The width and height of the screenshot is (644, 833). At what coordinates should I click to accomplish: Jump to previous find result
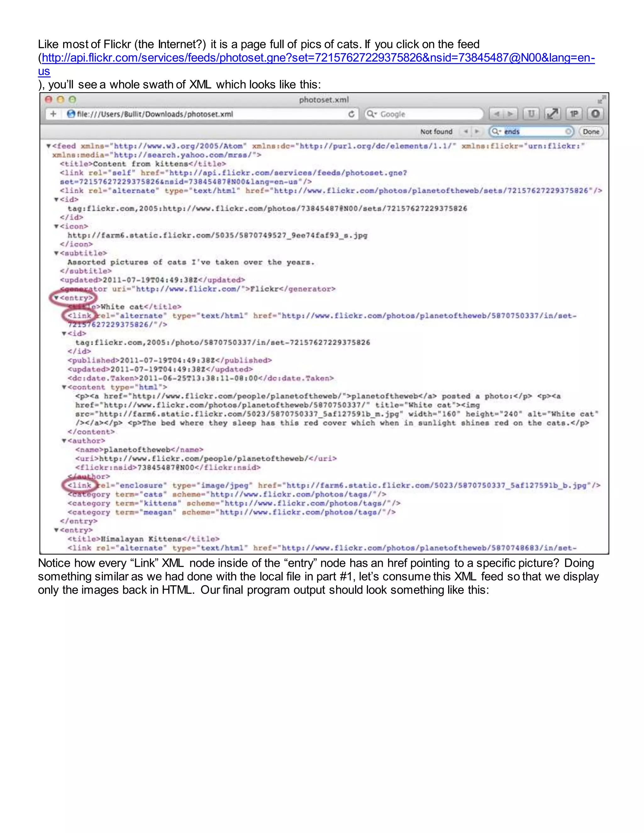(x=466, y=132)
